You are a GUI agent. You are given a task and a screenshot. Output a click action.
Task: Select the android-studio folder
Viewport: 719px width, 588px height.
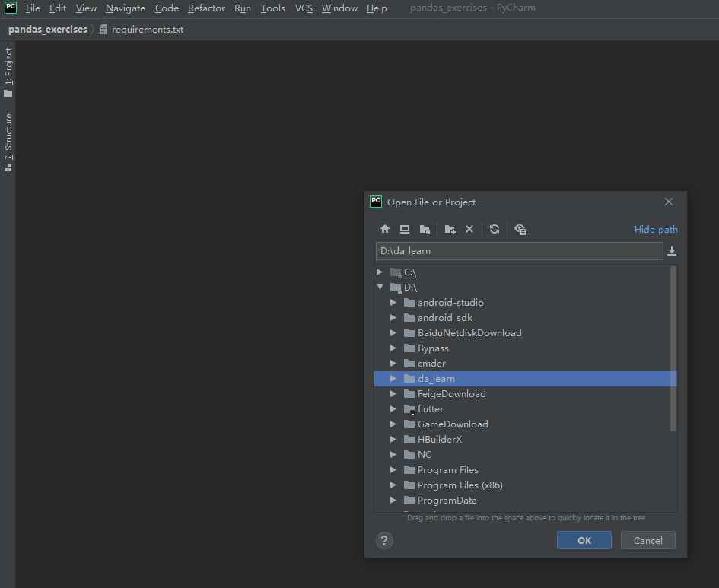click(522, 303)
